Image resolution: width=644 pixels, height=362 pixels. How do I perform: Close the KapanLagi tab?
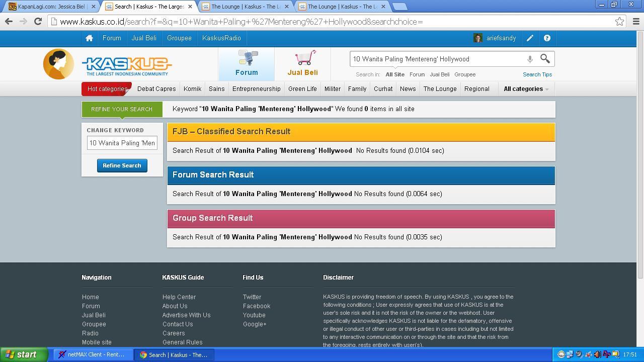pos(93,7)
